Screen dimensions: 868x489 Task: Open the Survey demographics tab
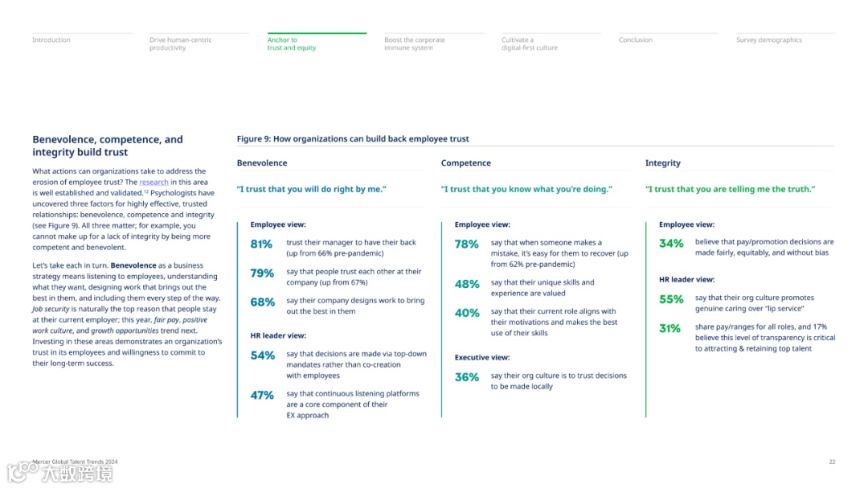coord(768,39)
